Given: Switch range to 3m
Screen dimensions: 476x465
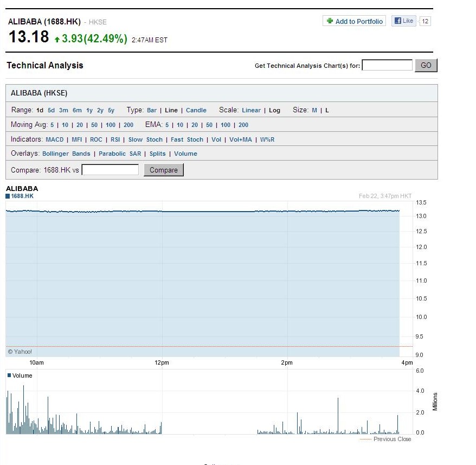Looking at the screenshot, I should [x=63, y=110].
